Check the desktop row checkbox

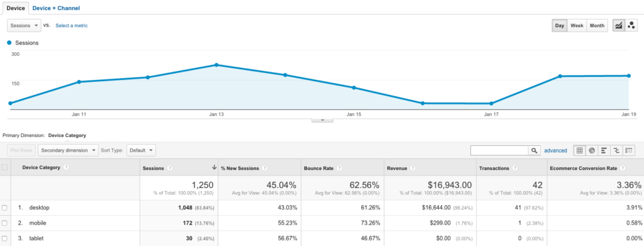(4, 208)
